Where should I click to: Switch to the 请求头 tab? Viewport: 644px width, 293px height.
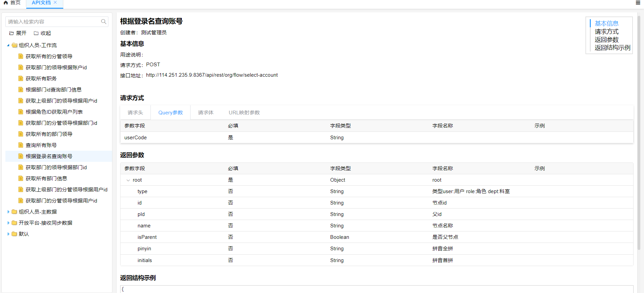[x=135, y=113]
